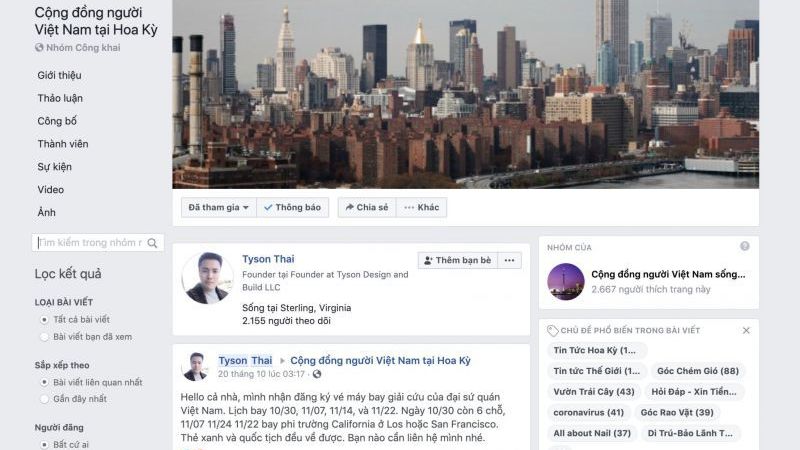Expand the Đã tham gia dropdown
800x450 pixels.
pos(218,207)
